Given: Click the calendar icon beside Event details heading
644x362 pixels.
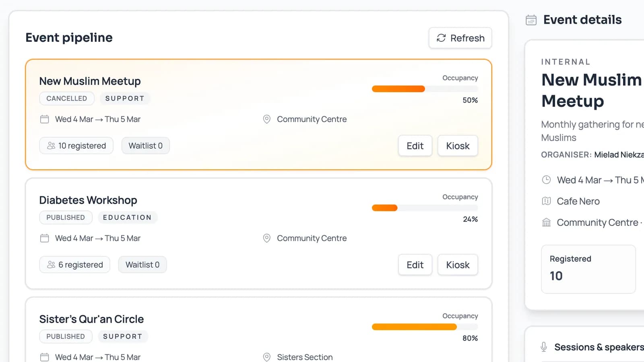Looking at the screenshot, I should pos(531,19).
